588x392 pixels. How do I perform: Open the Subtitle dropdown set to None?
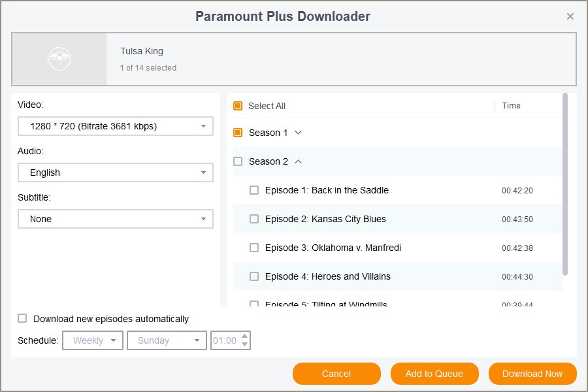[x=116, y=219]
